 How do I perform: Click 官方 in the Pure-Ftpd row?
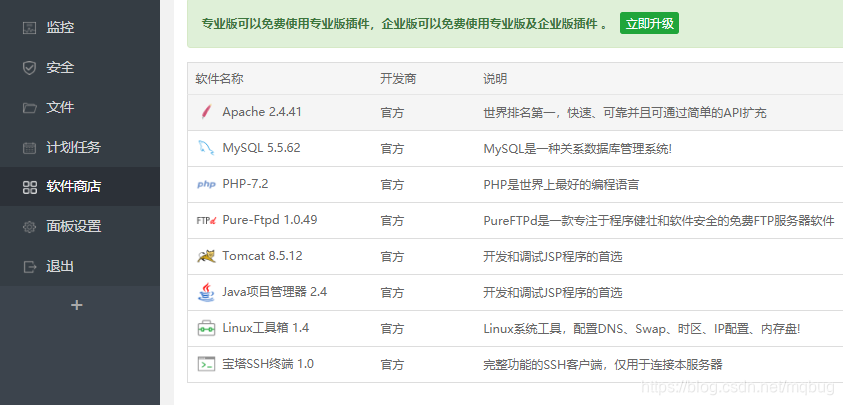pyautogui.click(x=392, y=221)
